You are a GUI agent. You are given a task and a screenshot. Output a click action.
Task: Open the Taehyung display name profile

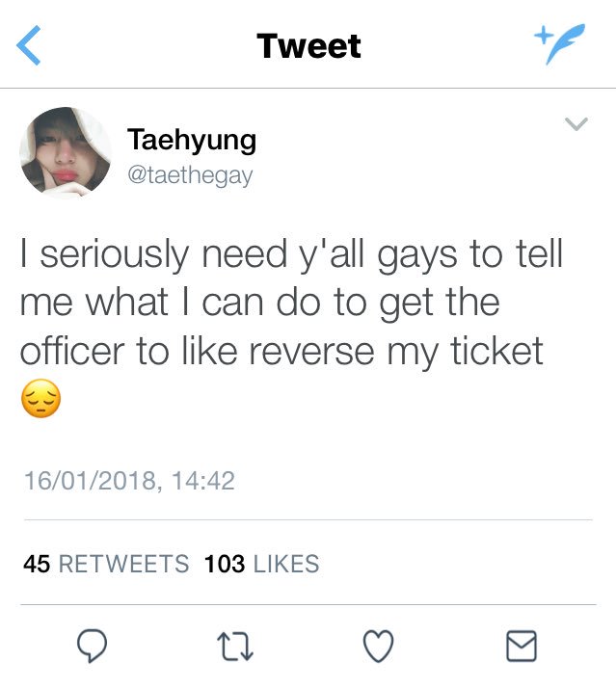[192, 140]
